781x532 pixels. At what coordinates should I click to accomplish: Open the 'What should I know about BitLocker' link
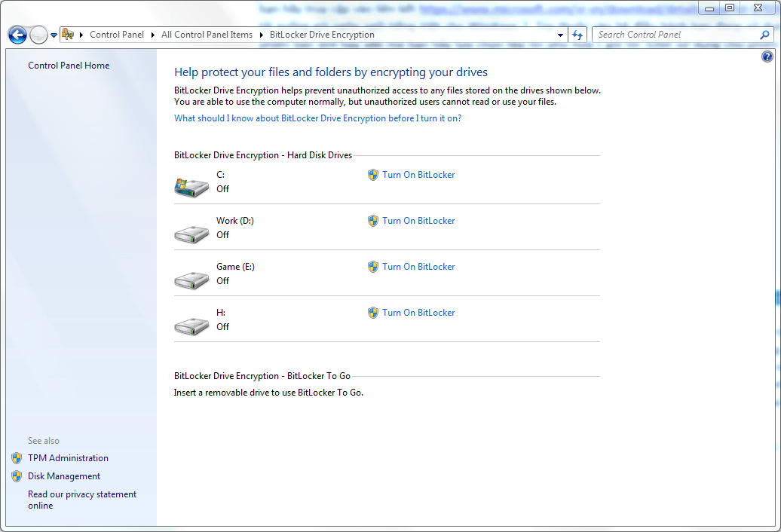point(318,118)
